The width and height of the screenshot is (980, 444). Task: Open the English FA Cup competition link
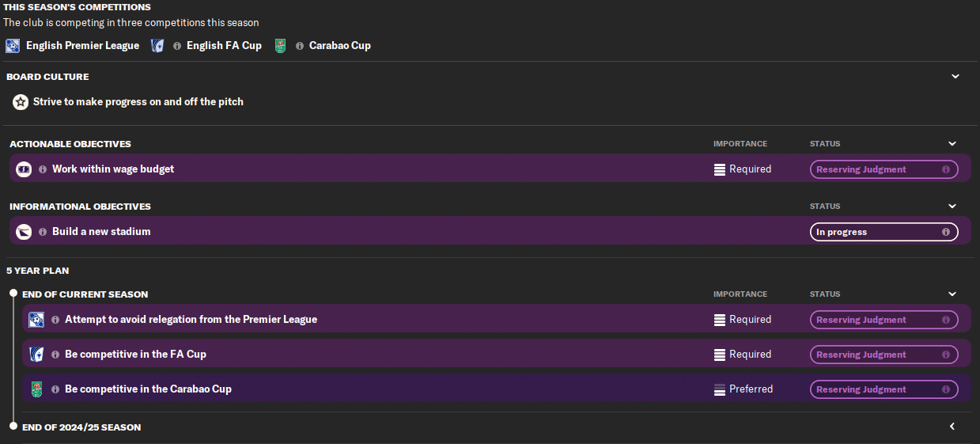(x=224, y=45)
